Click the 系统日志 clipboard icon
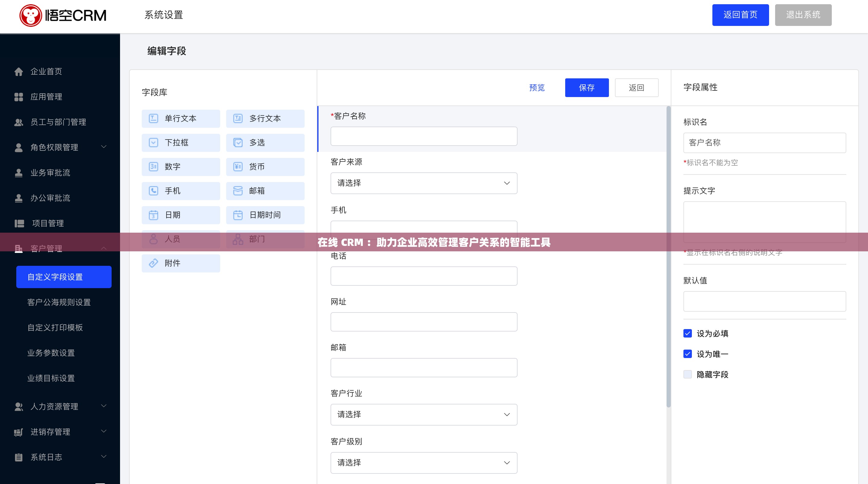 [x=18, y=457]
